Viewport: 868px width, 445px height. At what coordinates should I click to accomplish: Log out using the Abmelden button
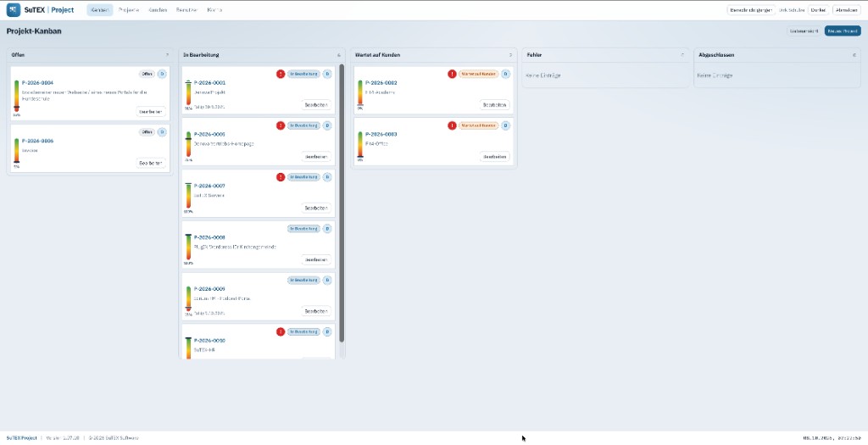847,10
